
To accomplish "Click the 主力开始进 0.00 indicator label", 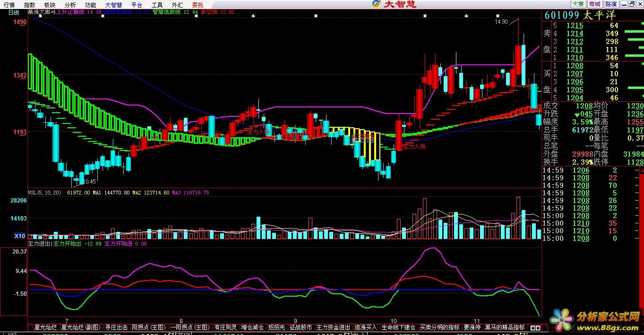I will [125, 244].
